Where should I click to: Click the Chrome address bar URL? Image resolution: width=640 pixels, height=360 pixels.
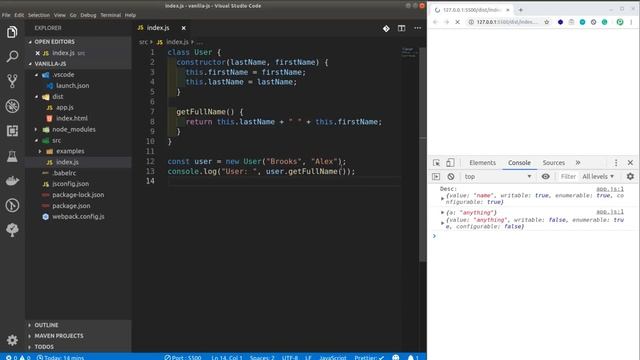[x=507, y=22]
